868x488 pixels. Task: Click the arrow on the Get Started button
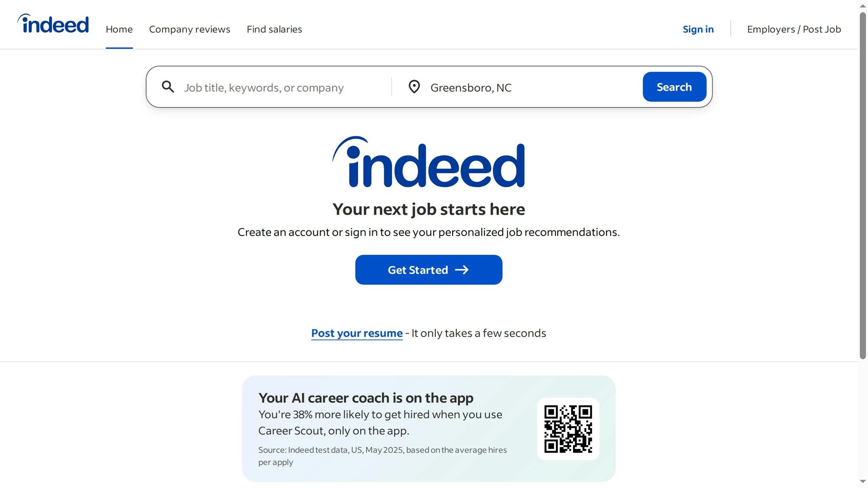pos(462,270)
